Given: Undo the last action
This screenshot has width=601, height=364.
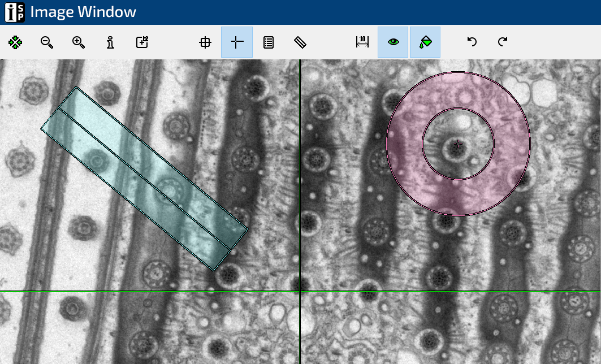Looking at the screenshot, I should pyautogui.click(x=472, y=42).
